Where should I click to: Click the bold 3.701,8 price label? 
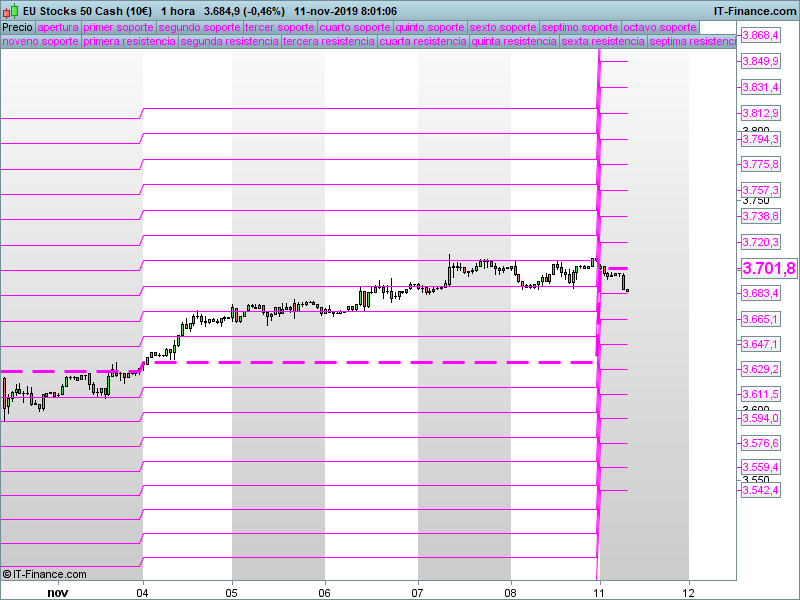point(769,268)
